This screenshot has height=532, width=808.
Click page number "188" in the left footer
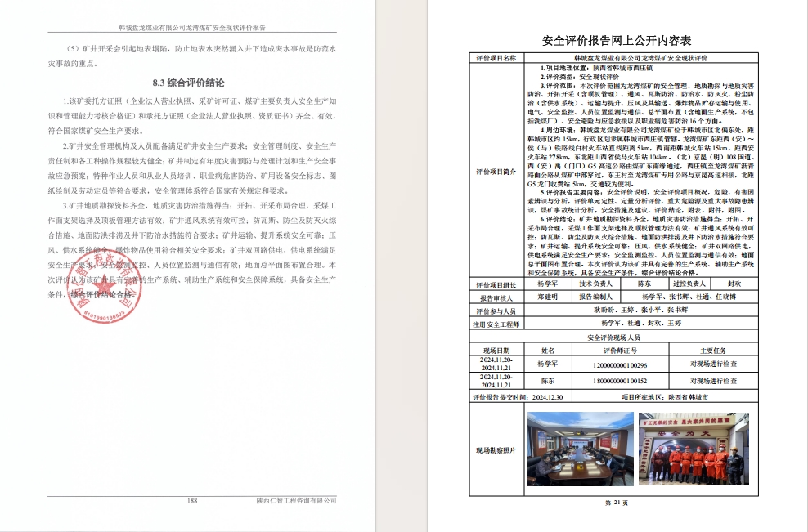192,501
